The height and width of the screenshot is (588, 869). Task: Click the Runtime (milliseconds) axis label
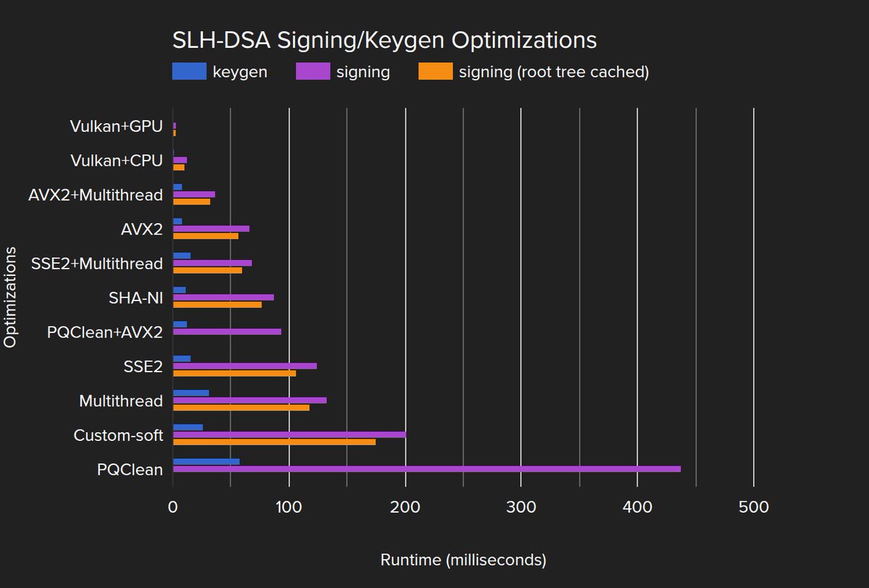(x=464, y=559)
